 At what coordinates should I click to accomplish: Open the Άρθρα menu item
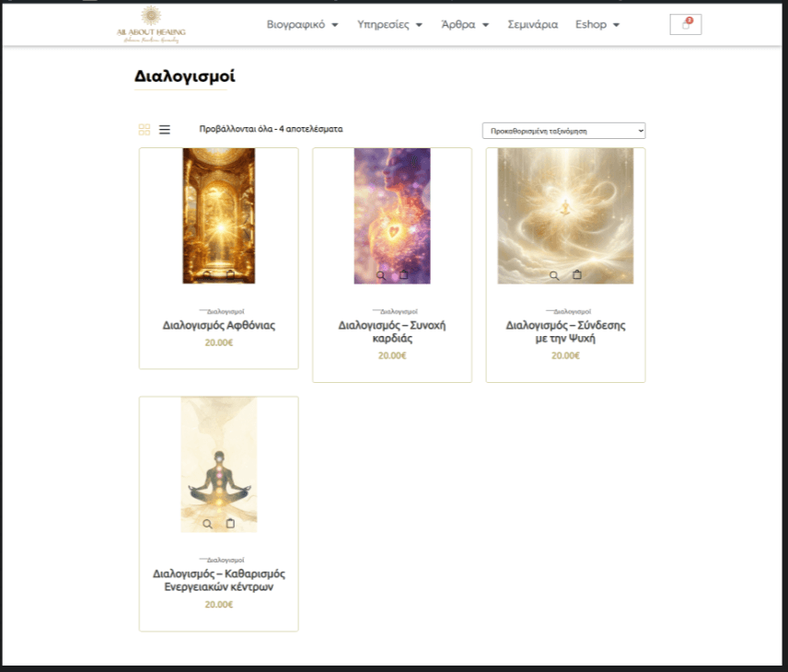(465, 25)
